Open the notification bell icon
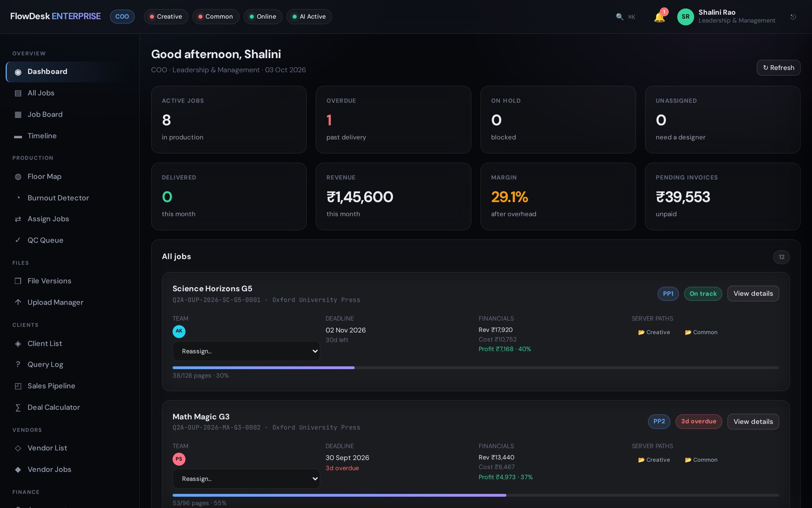This screenshot has height=508, width=812. pyautogui.click(x=659, y=17)
